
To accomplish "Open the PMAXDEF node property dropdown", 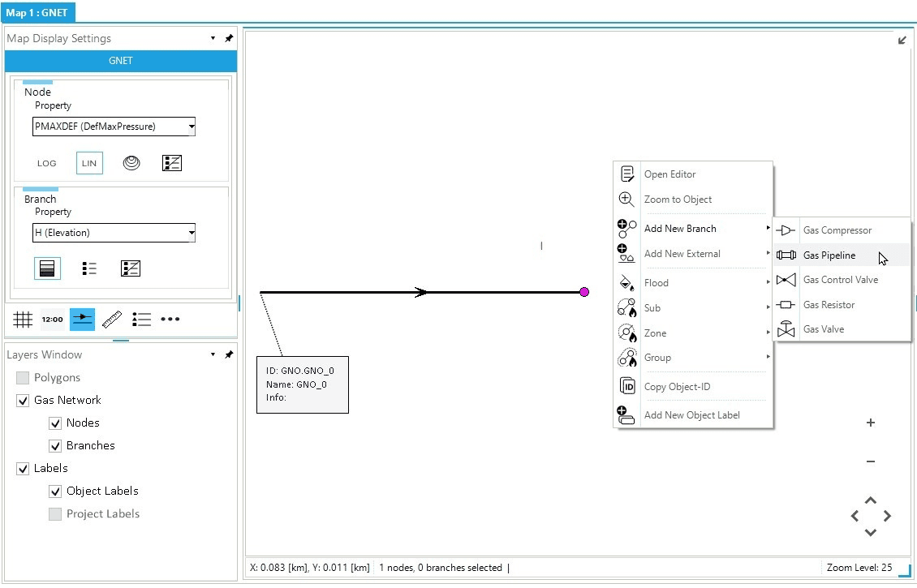I will pyautogui.click(x=114, y=127).
